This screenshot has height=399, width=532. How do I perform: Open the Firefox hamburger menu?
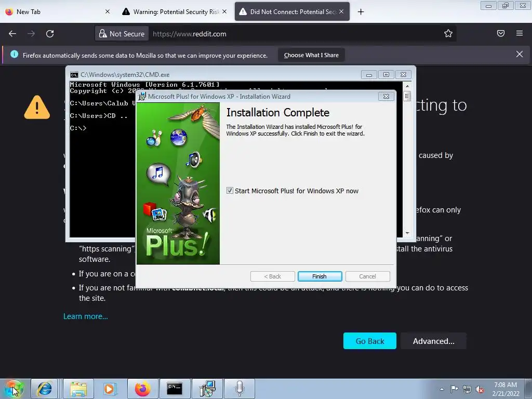(520, 33)
